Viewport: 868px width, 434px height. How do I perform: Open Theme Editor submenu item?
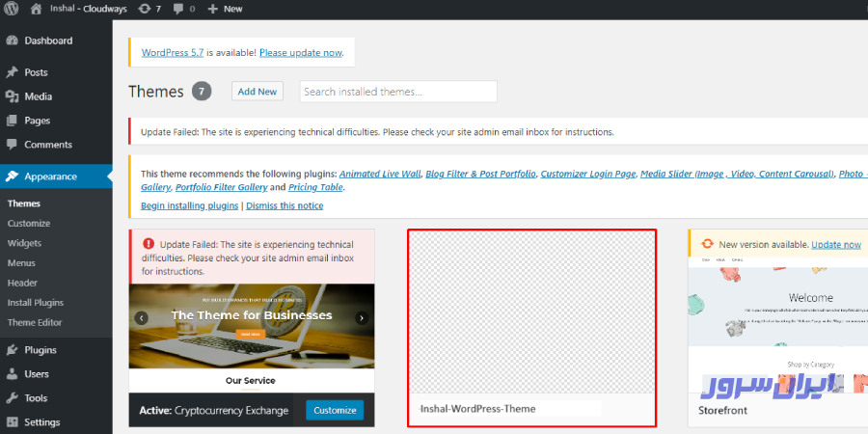pos(35,322)
